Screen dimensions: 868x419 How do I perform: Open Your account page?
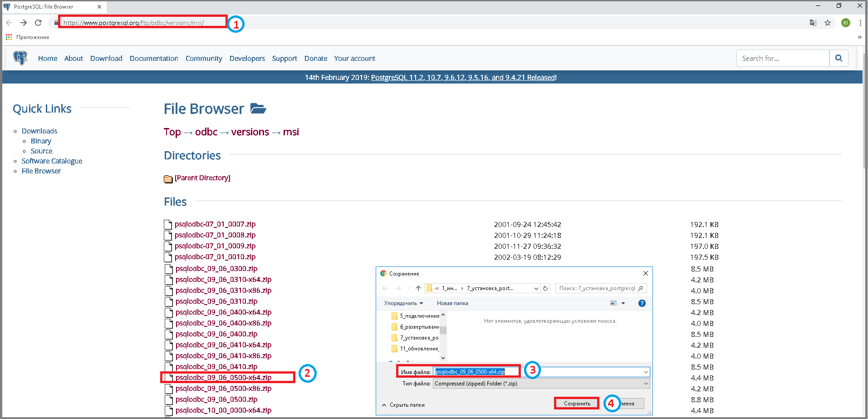click(x=355, y=58)
